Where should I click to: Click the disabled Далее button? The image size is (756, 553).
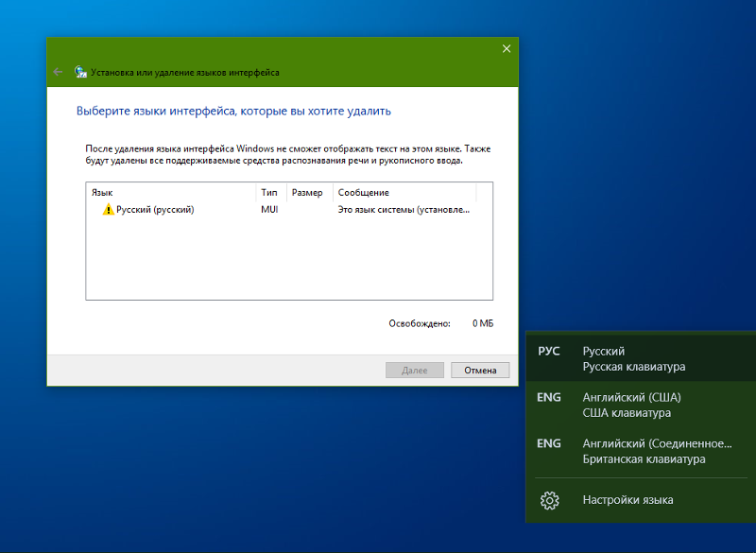tap(415, 371)
